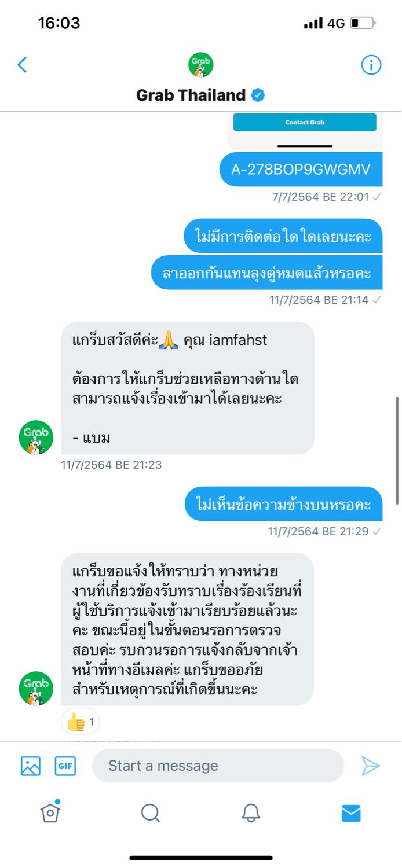Open the Search tab

151,813
